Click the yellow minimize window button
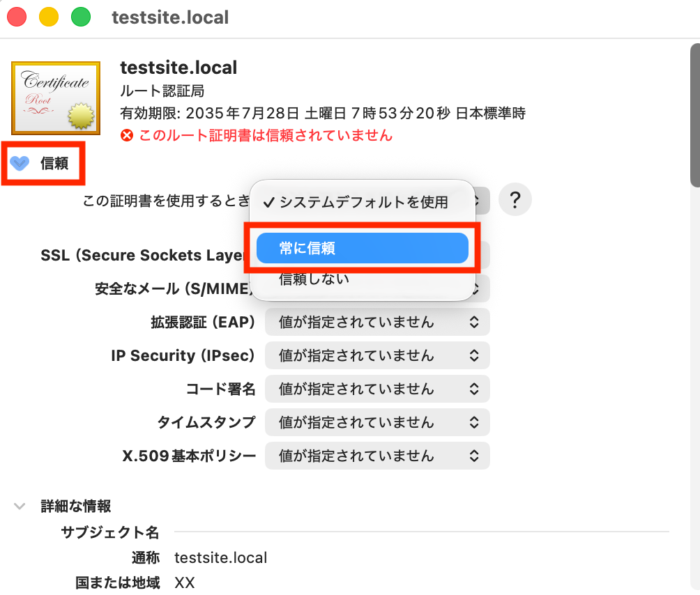The width and height of the screenshot is (700, 595). click(49, 17)
